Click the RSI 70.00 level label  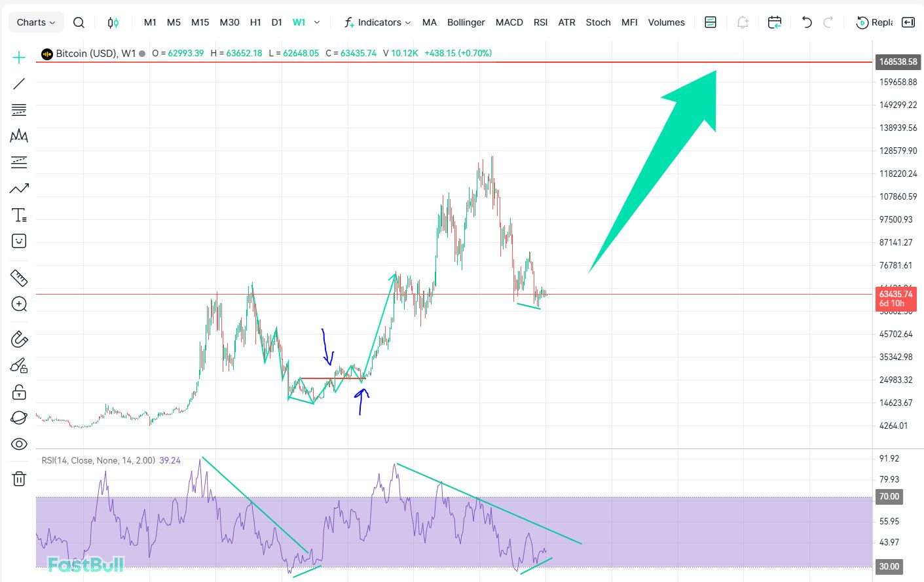(x=889, y=496)
